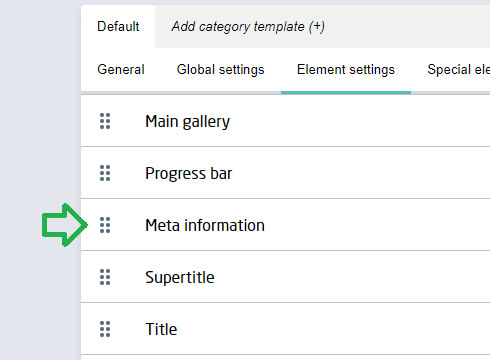Image resolution: width=490 pixels, height=360 pixels.
Task: Open the Add category template tab
Action: click(x=248, y=27)
